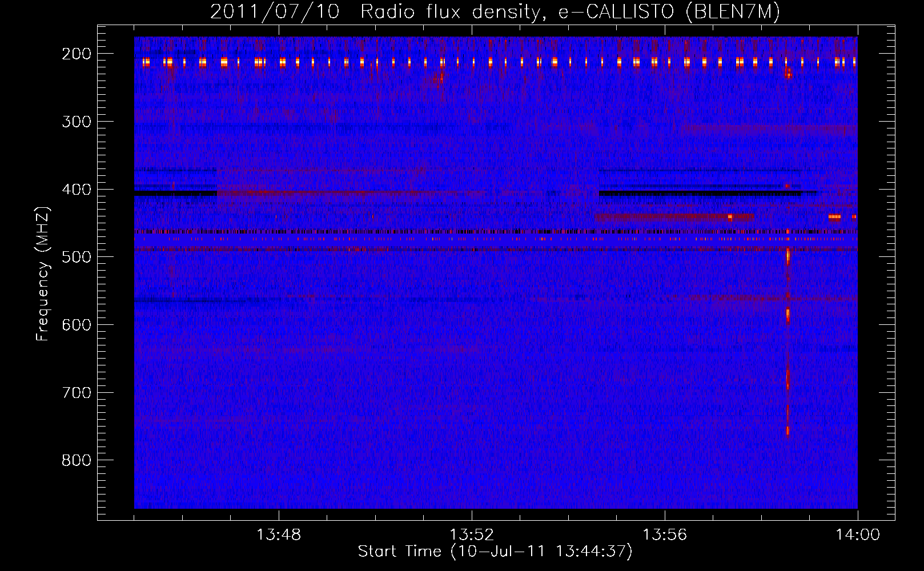
Task: Click the 'Frequency (MHZ)' axis label
Action: coord(43,274)
